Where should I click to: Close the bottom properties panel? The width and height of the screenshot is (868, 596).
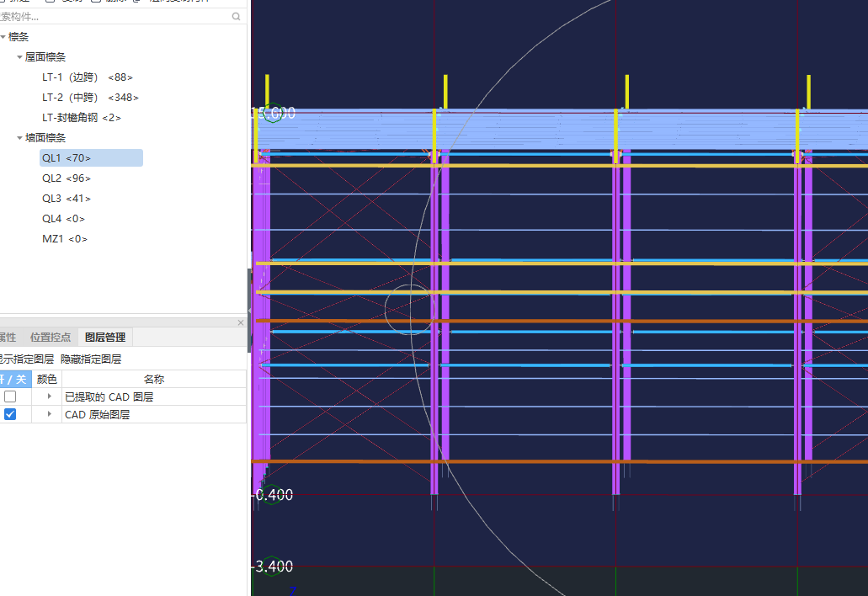[x=241, y=322]
